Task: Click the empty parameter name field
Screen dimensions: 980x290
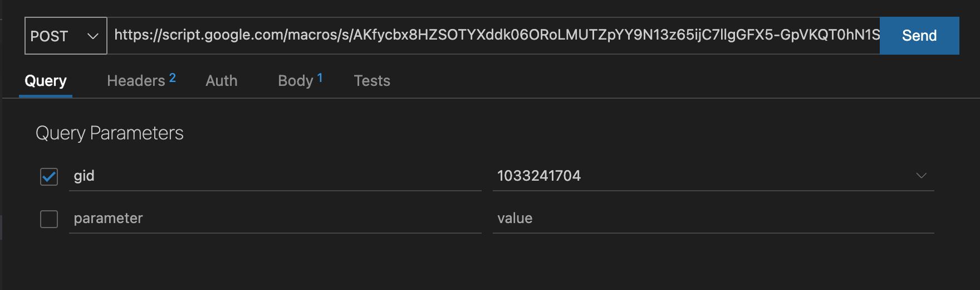Action: coord(275,219)
